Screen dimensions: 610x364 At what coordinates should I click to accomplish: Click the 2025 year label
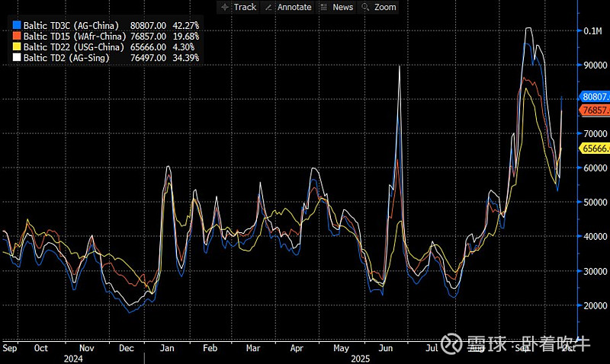(x=360, y=359)
